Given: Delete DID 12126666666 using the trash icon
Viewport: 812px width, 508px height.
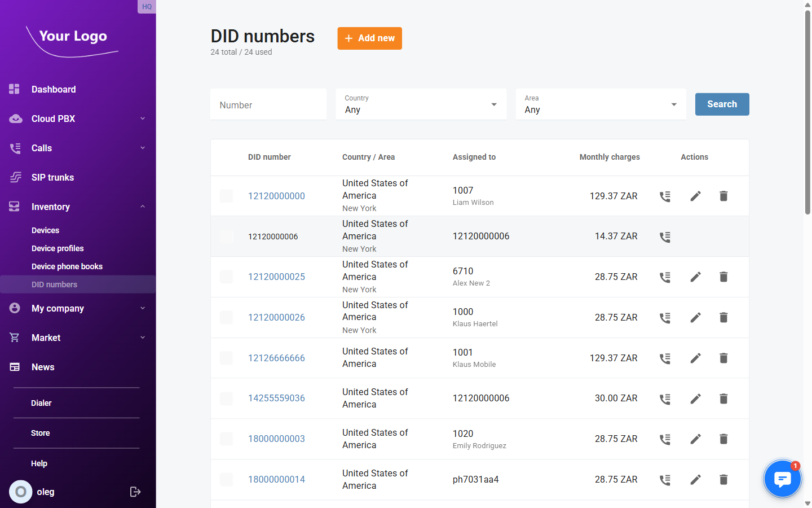Looking at the screenshot, I should (x=723, y=358).
